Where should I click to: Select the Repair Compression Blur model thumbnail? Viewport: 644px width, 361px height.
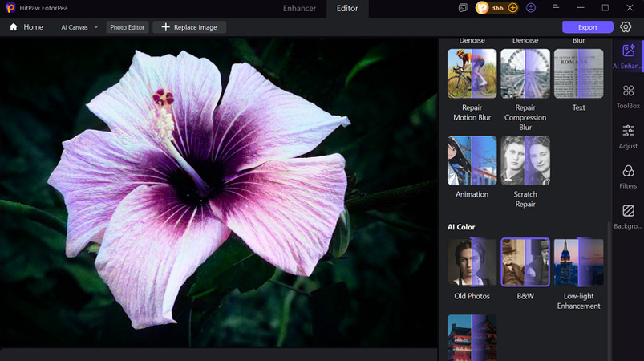(x=525, y=74)
